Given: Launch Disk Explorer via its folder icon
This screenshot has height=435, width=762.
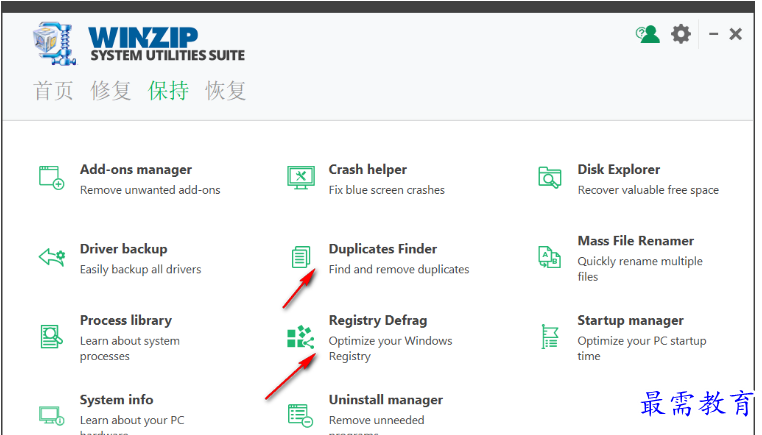Looking at the screenshot, I should [550, 177].
